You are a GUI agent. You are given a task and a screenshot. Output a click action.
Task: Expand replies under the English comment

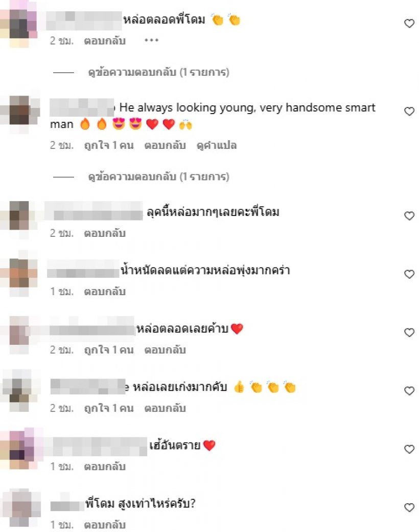click(x=158, y=177)
